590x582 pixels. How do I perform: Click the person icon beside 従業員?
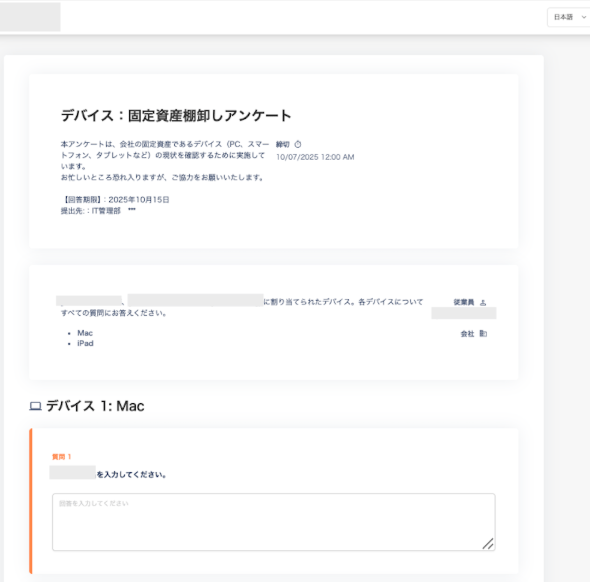[483, 302]
